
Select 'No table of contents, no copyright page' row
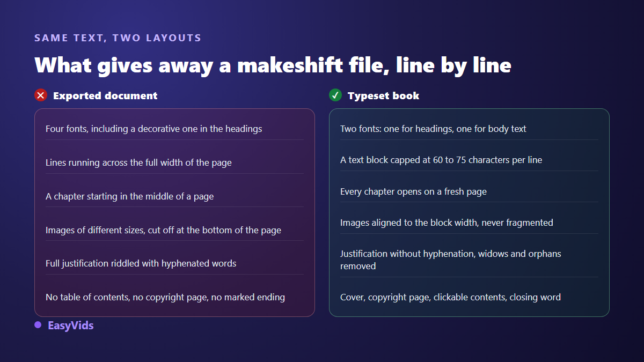tap(174, 297)
